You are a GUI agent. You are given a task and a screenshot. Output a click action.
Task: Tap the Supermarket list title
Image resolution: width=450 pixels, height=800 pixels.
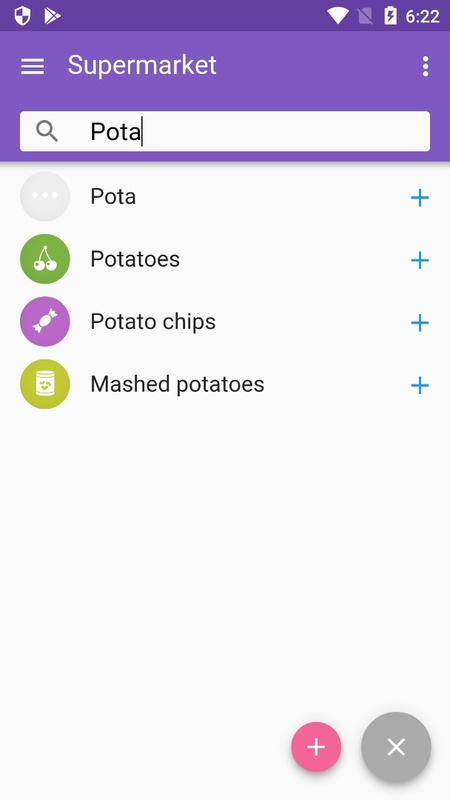[142, 65]
